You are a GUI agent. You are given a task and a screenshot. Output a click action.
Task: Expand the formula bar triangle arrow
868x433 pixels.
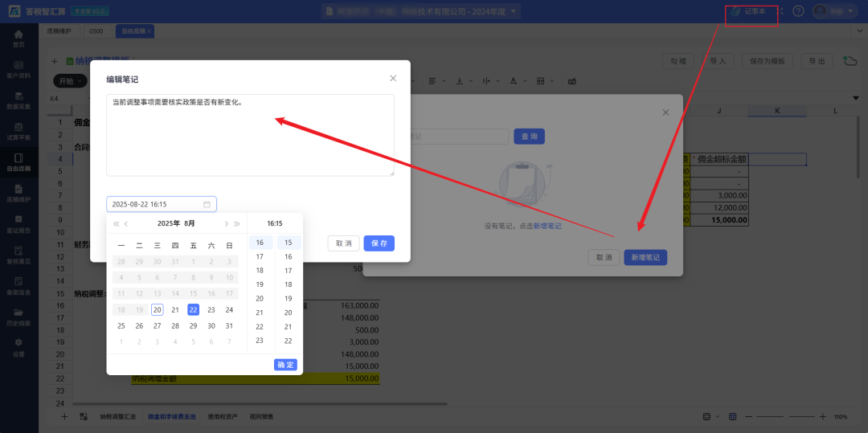[857, 99]
